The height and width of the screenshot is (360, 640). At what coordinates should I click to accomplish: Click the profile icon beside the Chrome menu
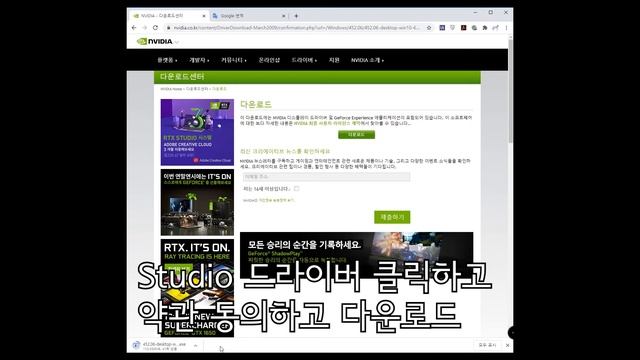coord(495,28)
